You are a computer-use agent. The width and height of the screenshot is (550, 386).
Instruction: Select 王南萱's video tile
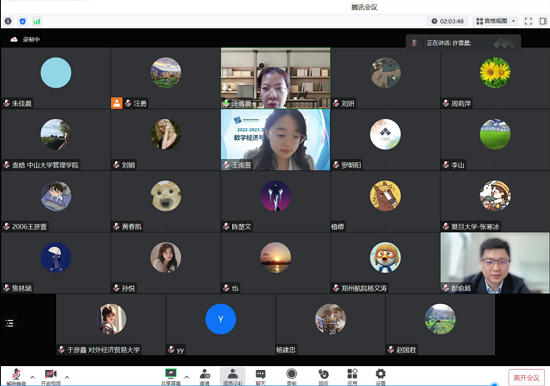point(275,140)
